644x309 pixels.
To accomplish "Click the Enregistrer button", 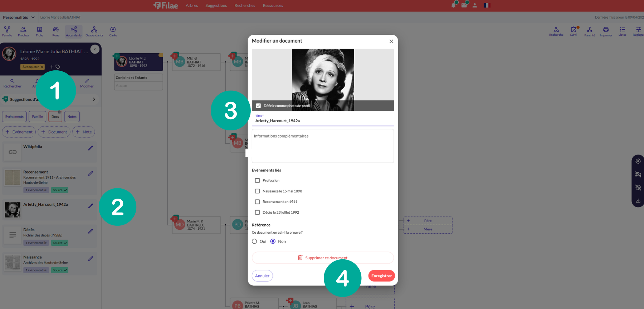I will click(381, 276).
